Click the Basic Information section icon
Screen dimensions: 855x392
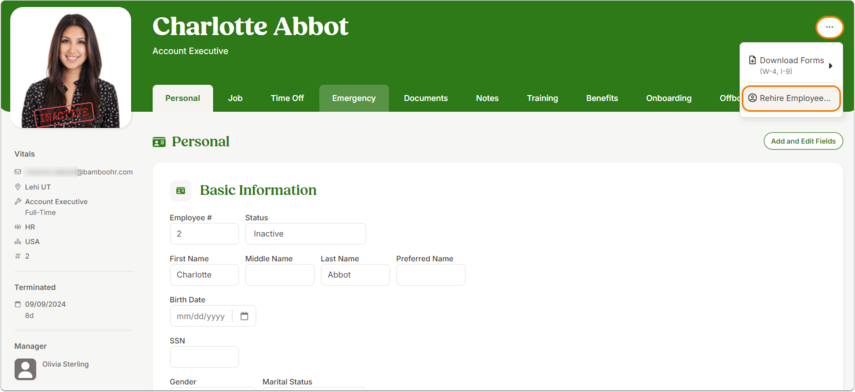point(180,190)
